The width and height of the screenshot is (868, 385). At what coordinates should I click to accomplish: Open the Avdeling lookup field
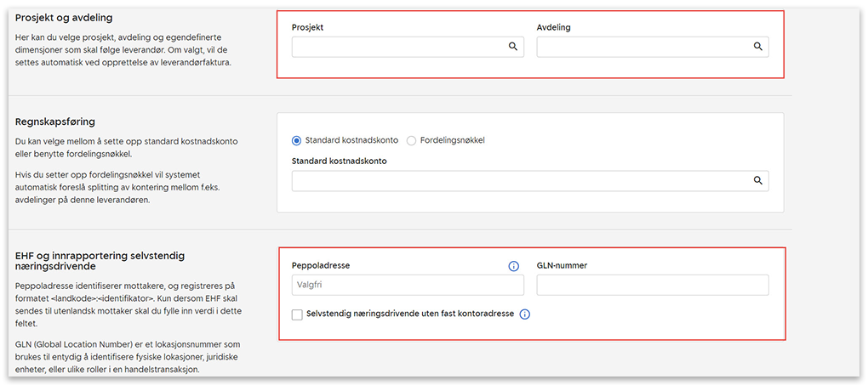642,47
